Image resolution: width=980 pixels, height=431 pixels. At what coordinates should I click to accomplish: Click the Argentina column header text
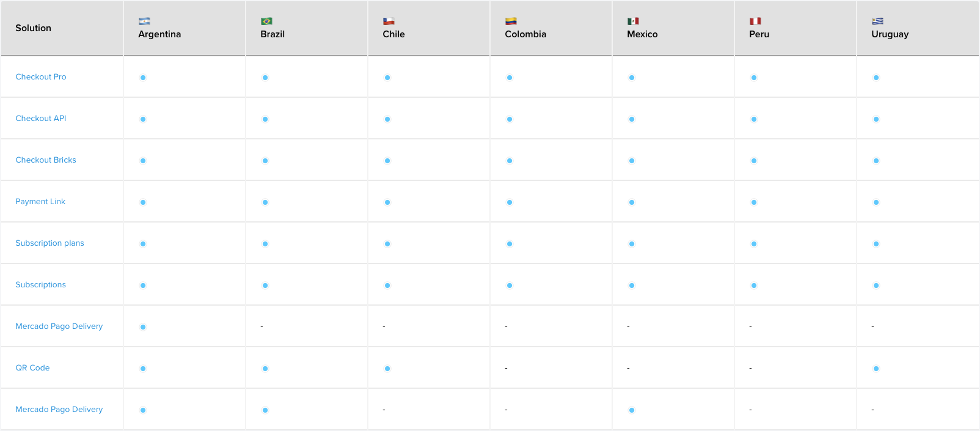pyautogui.click(x=159, y=34)
